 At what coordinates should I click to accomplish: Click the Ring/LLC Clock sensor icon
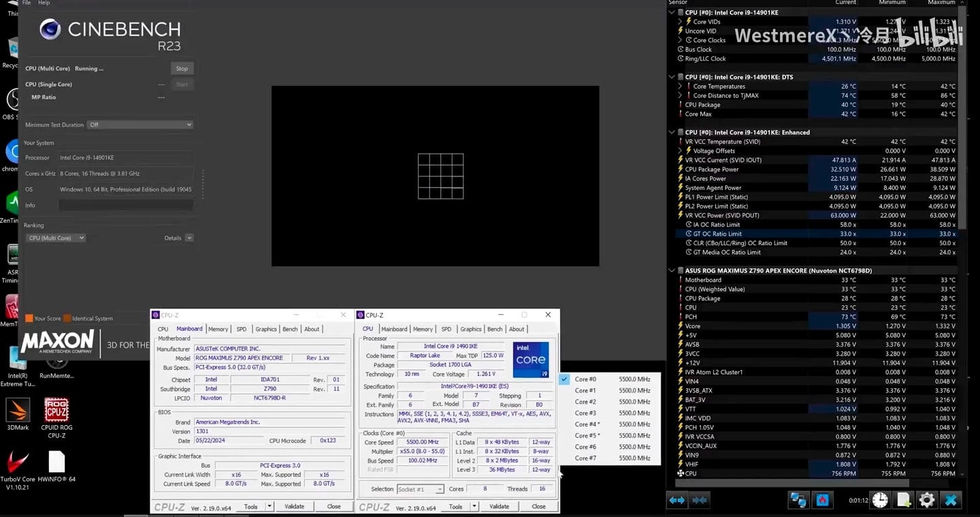tap(680, 59)
